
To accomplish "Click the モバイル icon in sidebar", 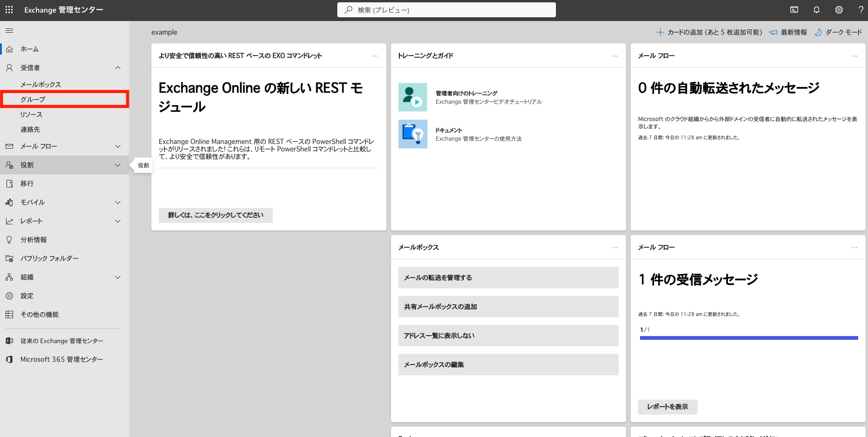I will (9, 202).
